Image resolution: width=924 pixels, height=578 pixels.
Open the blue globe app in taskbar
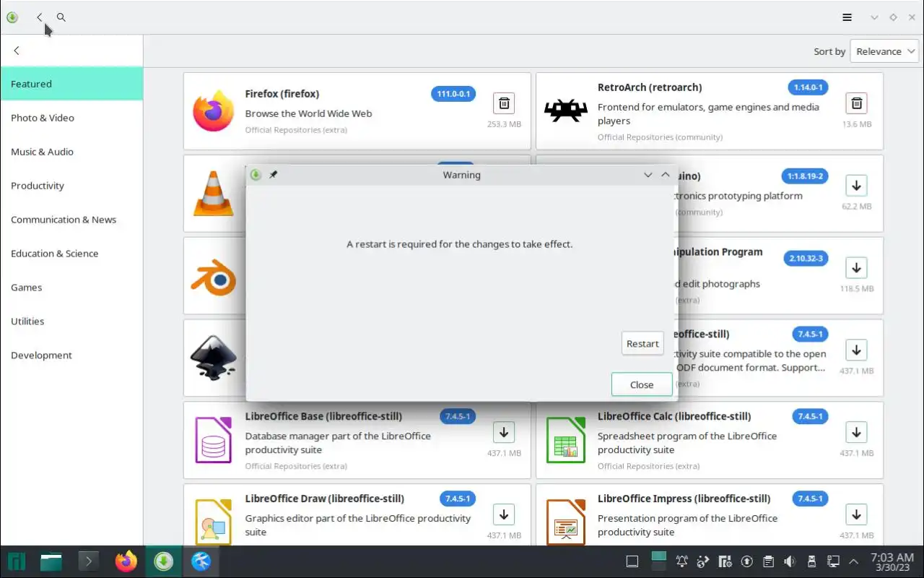(x=201, y=561)
